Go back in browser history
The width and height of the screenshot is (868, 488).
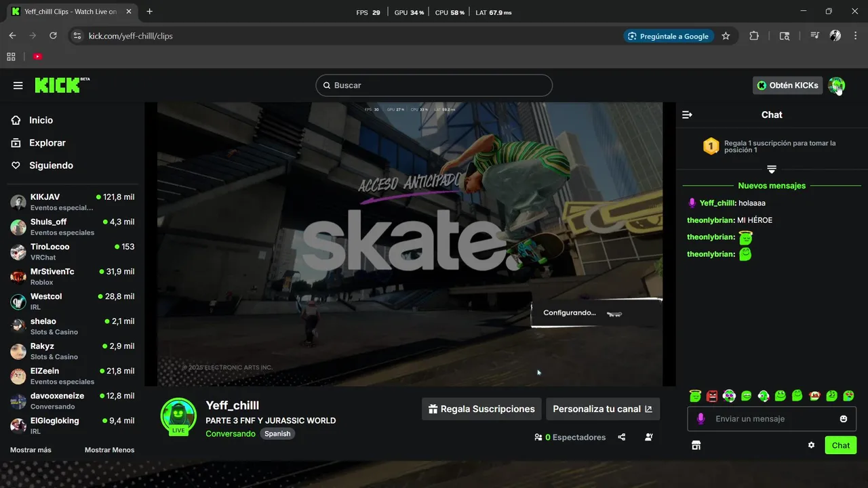12,36
